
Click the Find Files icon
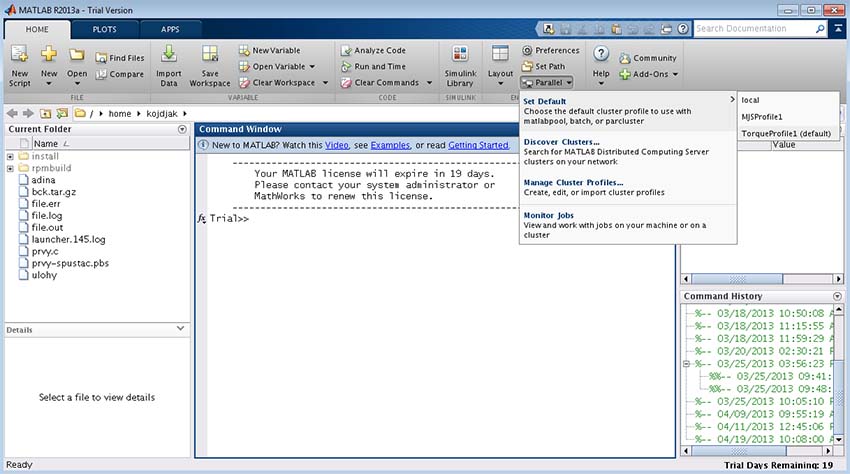click(120, 58)
